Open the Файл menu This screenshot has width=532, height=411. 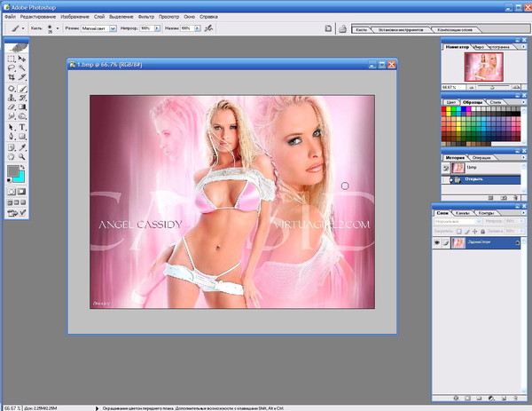tap(10, 17)
